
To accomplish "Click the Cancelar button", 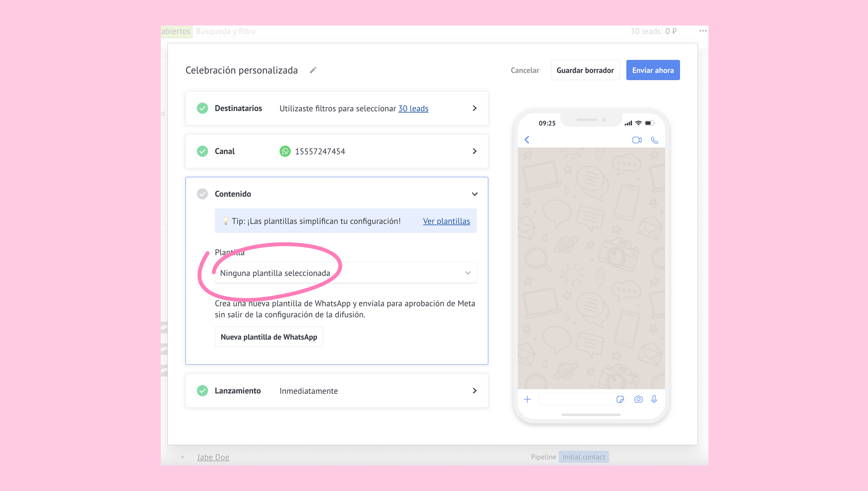I will tap(525, 70).
